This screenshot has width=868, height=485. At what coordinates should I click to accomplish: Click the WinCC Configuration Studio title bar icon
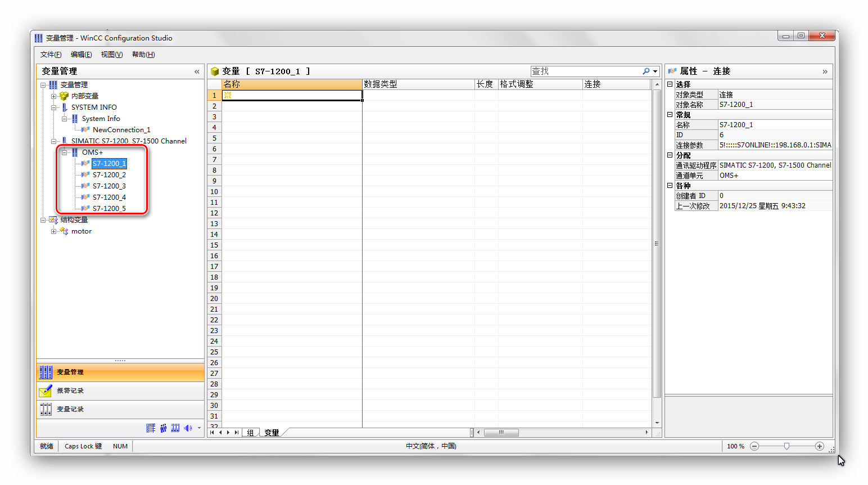pyautogui.click(x=39, y=38)
